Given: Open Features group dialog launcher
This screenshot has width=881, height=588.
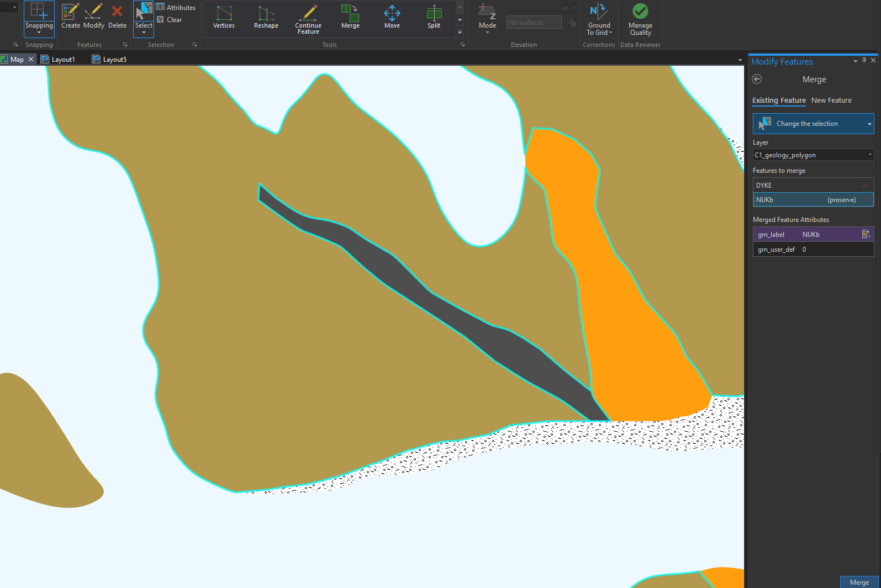Looking at the screenshot, I should pyautogui.click(x=125, y=45).
